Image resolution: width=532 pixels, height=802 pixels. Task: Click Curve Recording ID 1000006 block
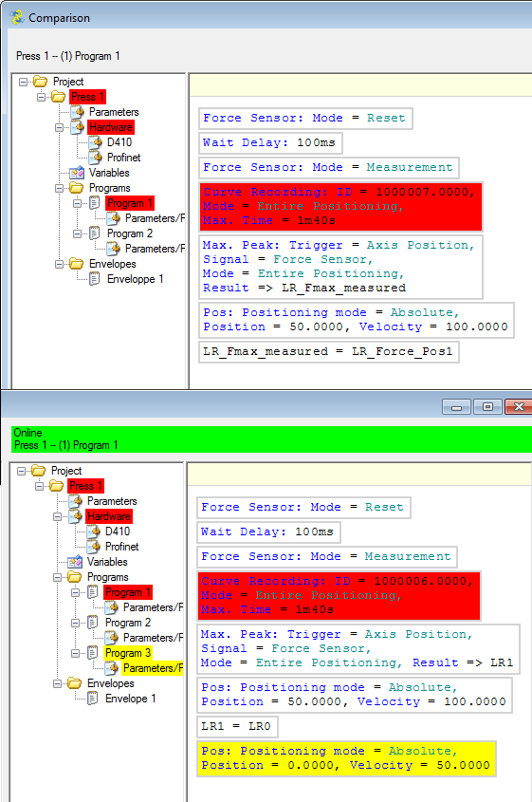[339, 595]
